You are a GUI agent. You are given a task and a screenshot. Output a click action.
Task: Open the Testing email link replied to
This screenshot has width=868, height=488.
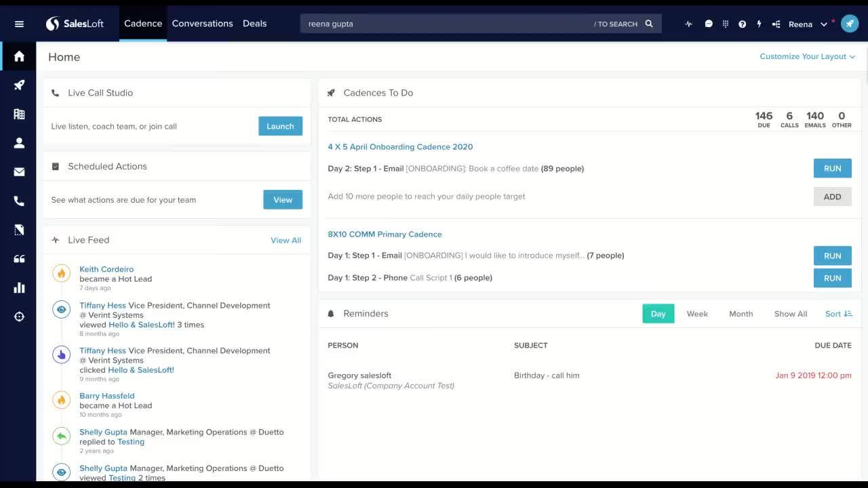[131, 442]
